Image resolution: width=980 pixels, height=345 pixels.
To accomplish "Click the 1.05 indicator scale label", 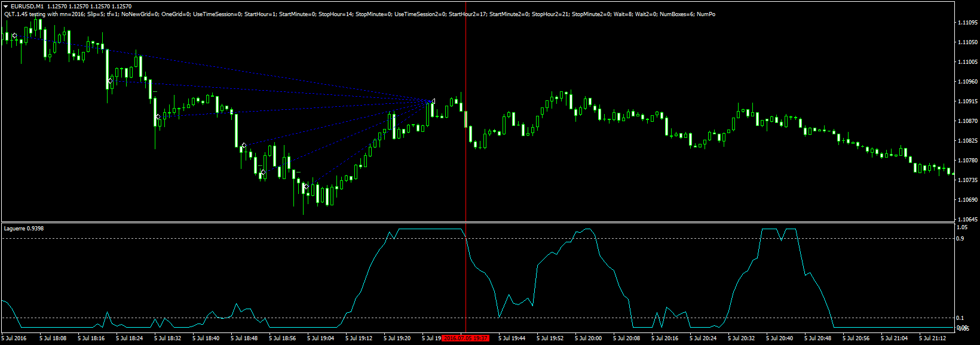I will tap(962, 227).
